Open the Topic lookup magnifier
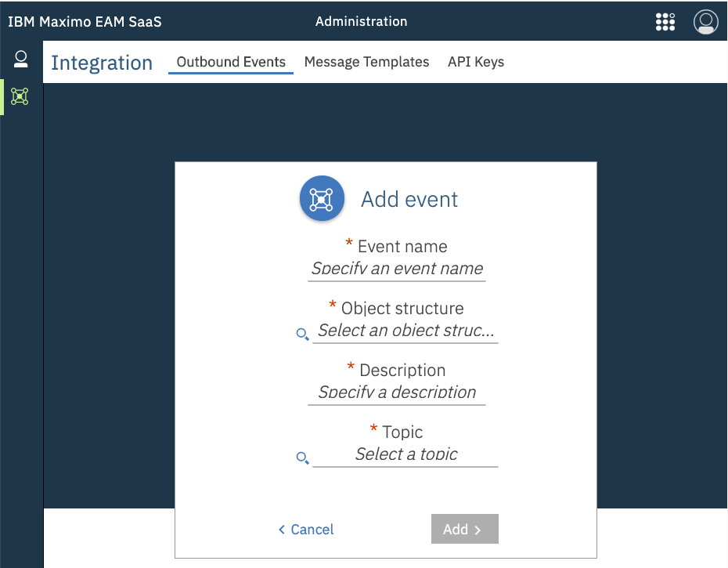 coord(302,458)
